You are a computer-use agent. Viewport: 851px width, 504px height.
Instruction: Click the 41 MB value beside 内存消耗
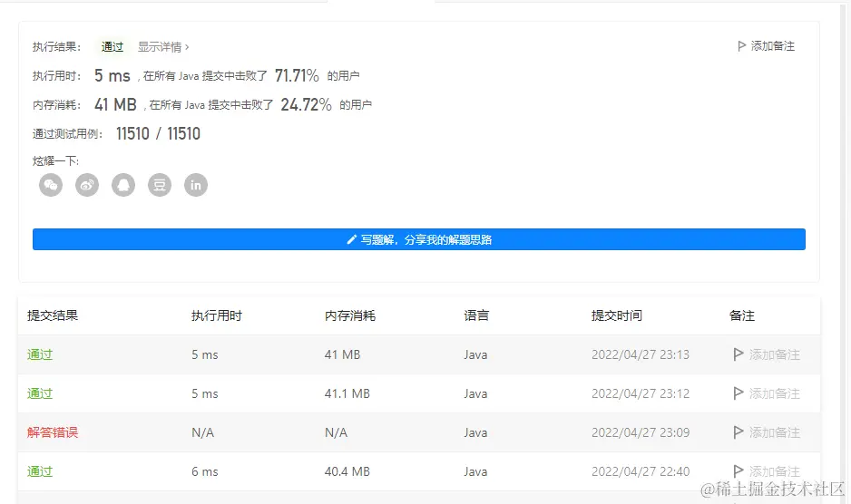(115, 104)
